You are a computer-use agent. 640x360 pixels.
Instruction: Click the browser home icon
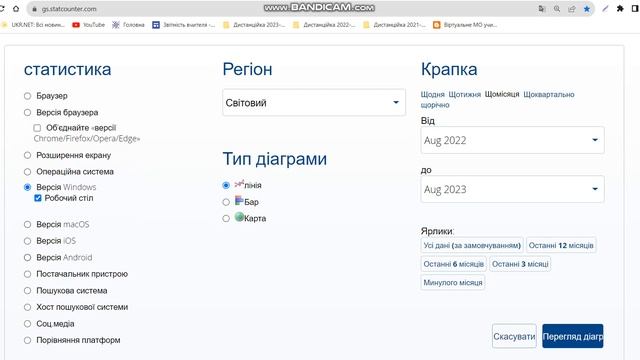[x=16, y=9]
